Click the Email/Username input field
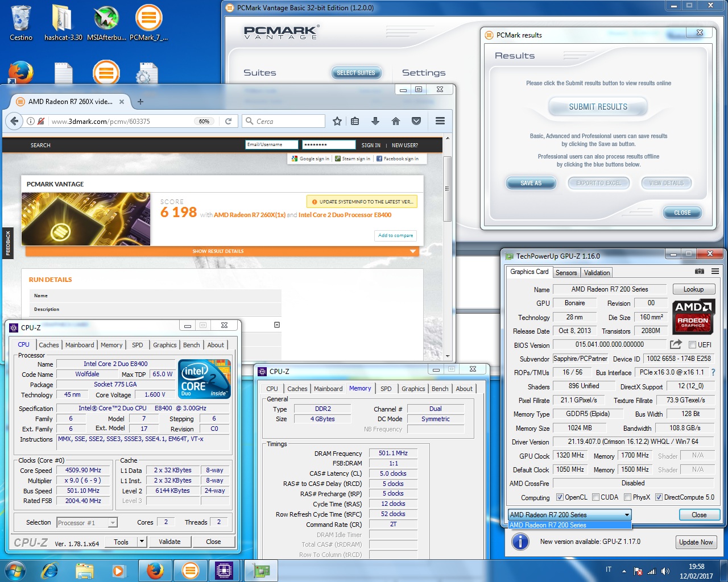The width and height of the screenshot is (728, 582). [272, 145]
